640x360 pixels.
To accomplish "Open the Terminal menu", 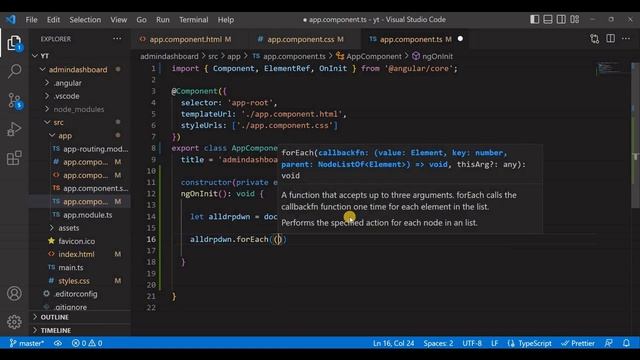I will click(193, 20).
